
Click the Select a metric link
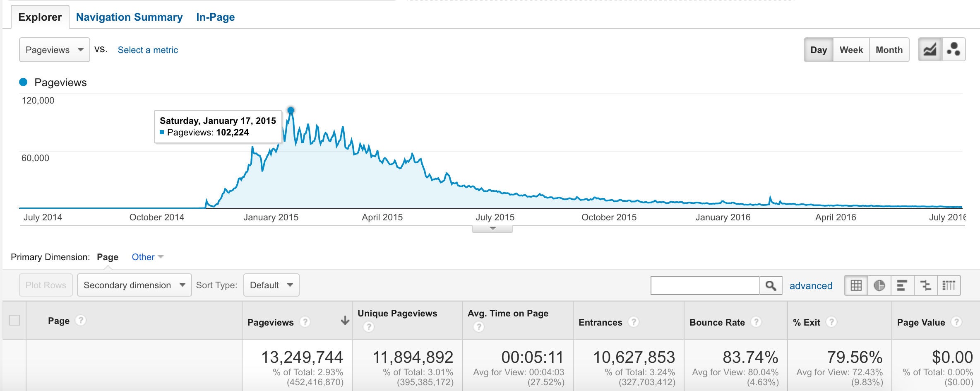148,50
